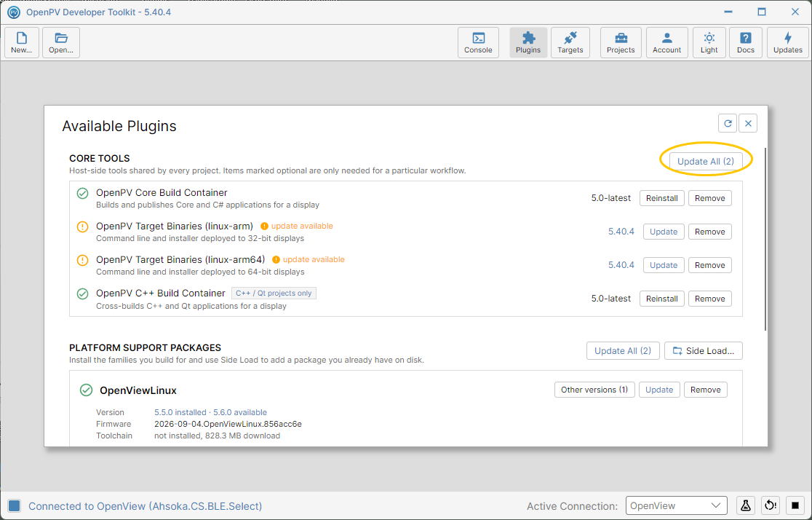Click version 5.40.4 for linux-arm64 binaries

(621, 264)
